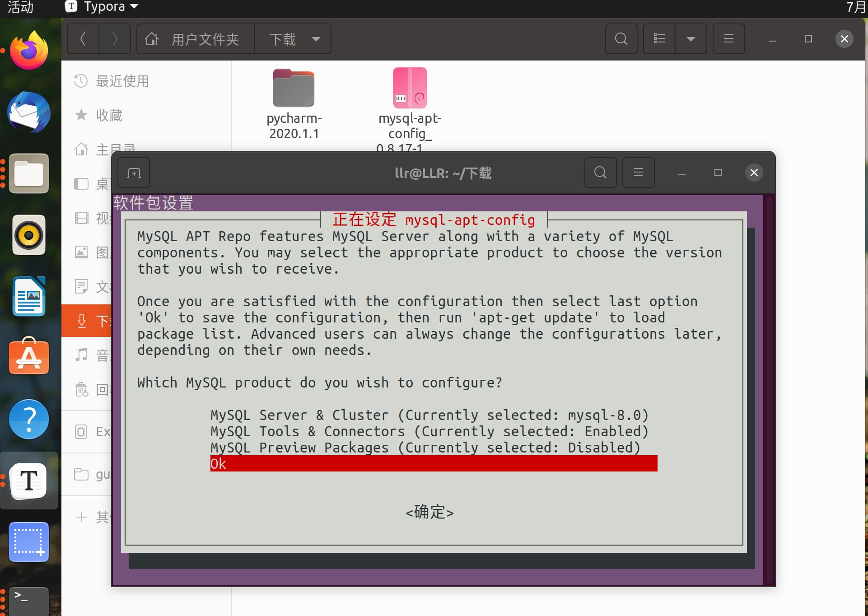
Task: Open 最近使用 in sidebar
Action: (x=146, y=81)
